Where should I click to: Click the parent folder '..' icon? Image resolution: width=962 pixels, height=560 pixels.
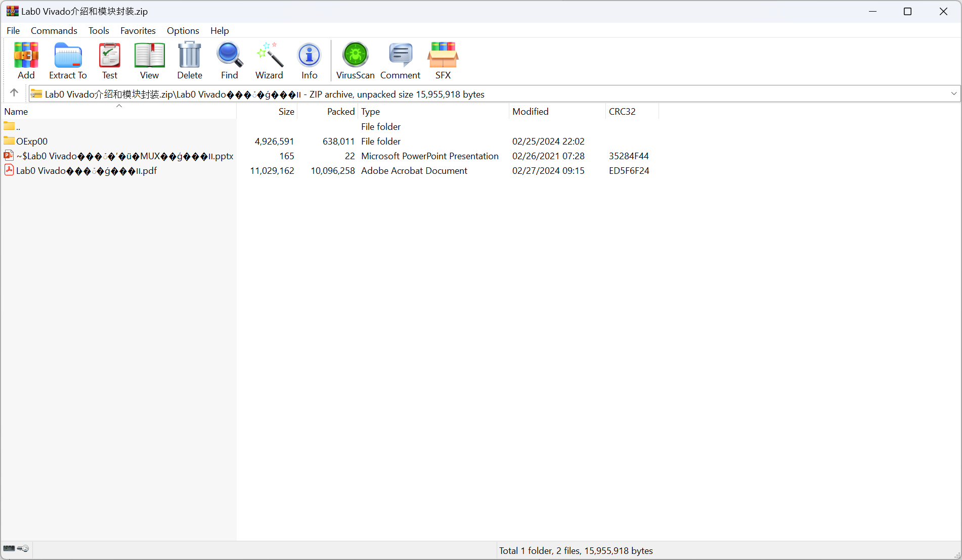pos(9,126)
